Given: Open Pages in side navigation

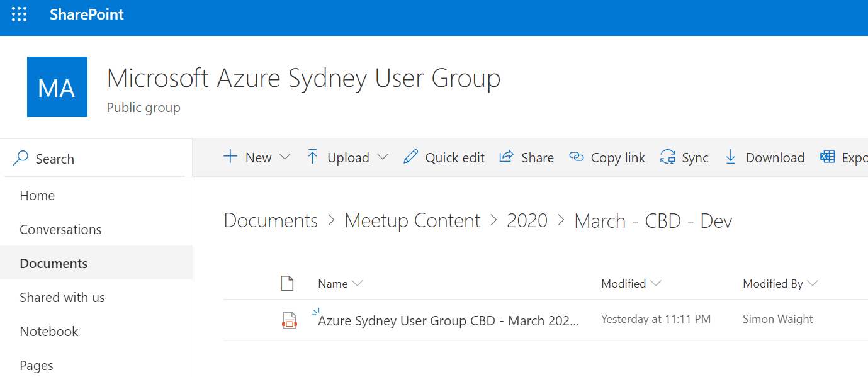Looking at the screenshot, I should click(37, 366).
